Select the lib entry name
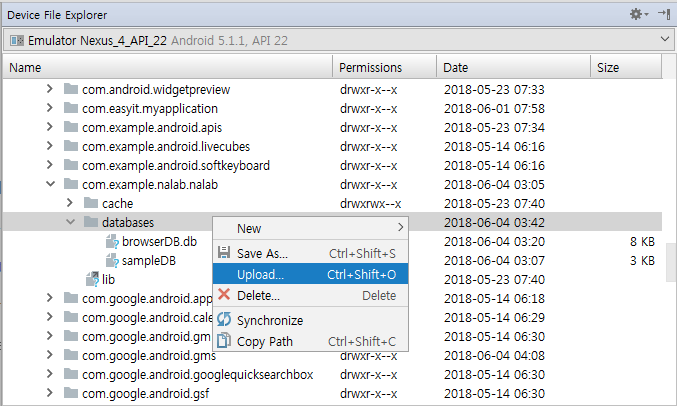Screen dimensions: 677x406 [108, 279]
